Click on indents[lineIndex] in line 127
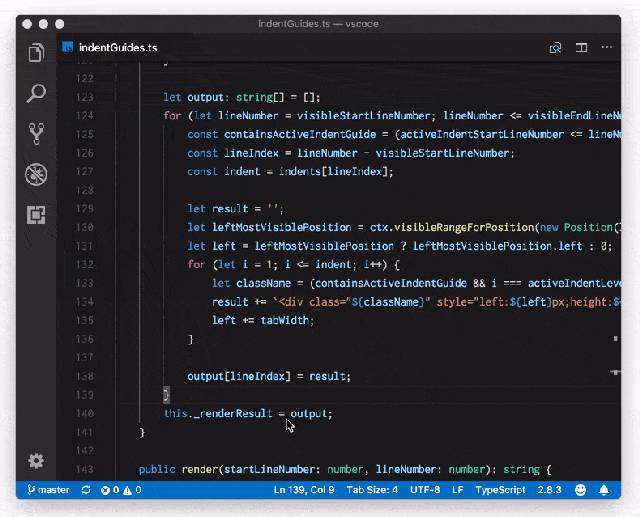 333,171
